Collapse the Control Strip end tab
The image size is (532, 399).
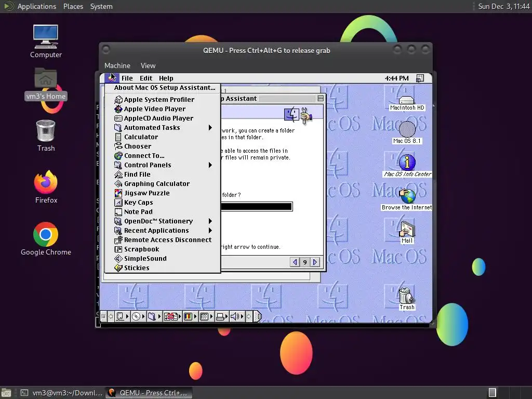pos(258,316)
